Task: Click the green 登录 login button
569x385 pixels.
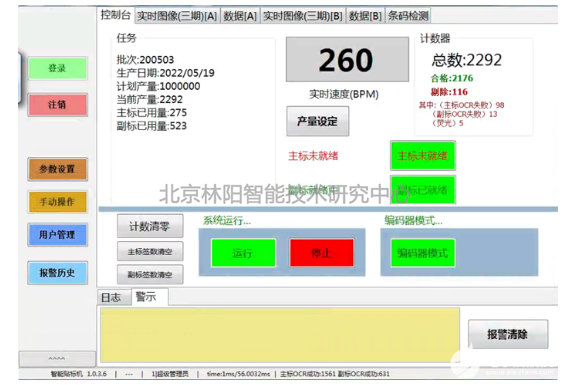Action: [x=57, y=68]
